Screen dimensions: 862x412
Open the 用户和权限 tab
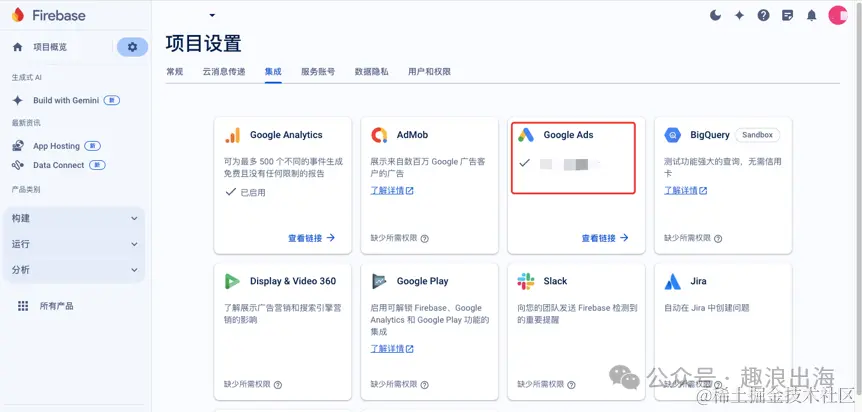pyautogui.click(x=429, y=72)
